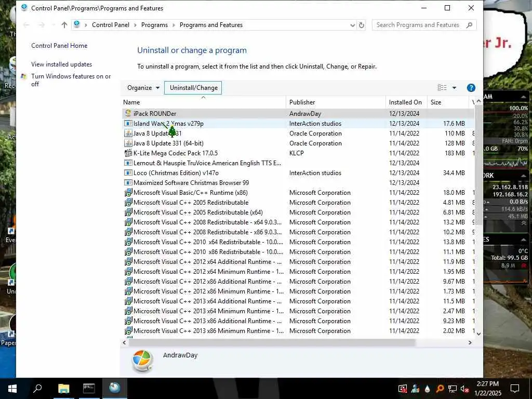Click the iPack ROUNDer program icon
Image resolution: width=532 pixels, height=399 pixels.
click(x=128, y=113)
